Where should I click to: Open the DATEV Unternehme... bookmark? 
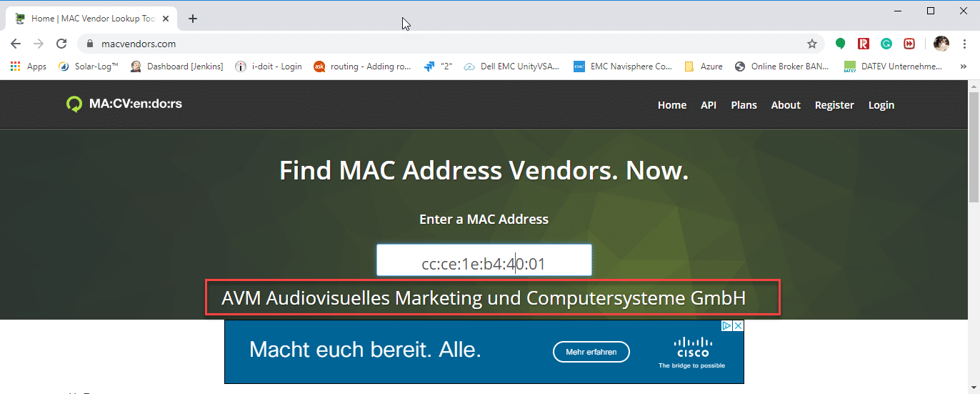pyautogui.click(x=893, y=67)
